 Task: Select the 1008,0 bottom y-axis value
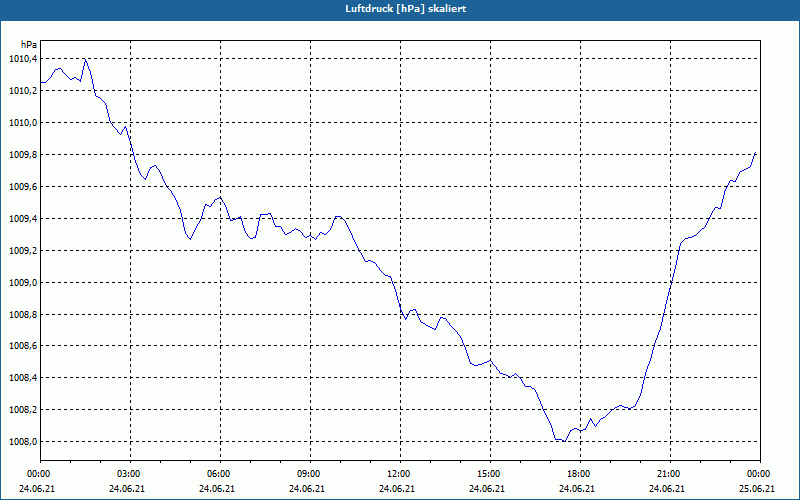[x=23, y=441]
